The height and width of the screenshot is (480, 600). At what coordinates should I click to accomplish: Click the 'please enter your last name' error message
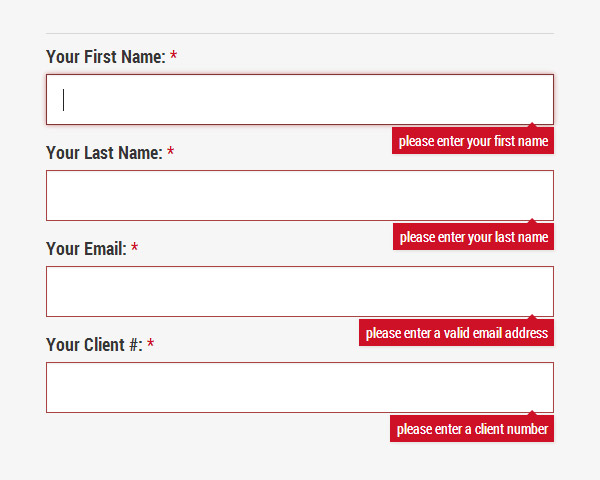473,237
